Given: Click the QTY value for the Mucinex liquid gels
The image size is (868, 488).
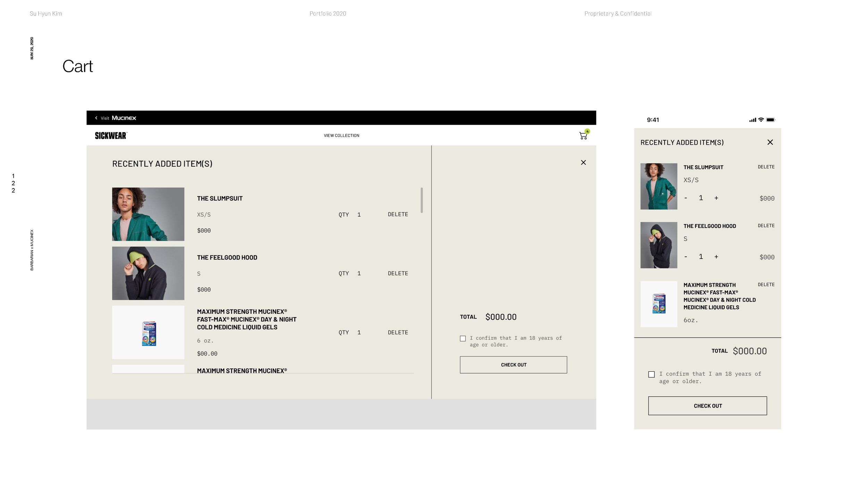Looking at the screenshot, I should [x=359, y=333].
